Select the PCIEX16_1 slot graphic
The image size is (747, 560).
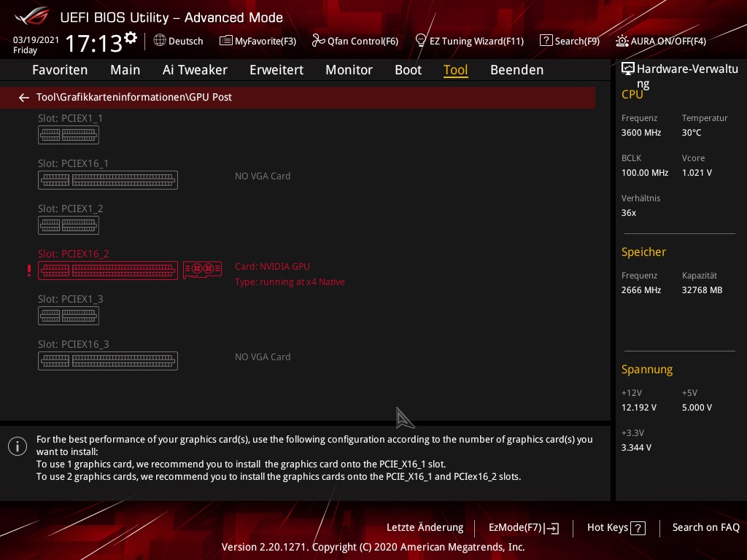coord(108,180)
